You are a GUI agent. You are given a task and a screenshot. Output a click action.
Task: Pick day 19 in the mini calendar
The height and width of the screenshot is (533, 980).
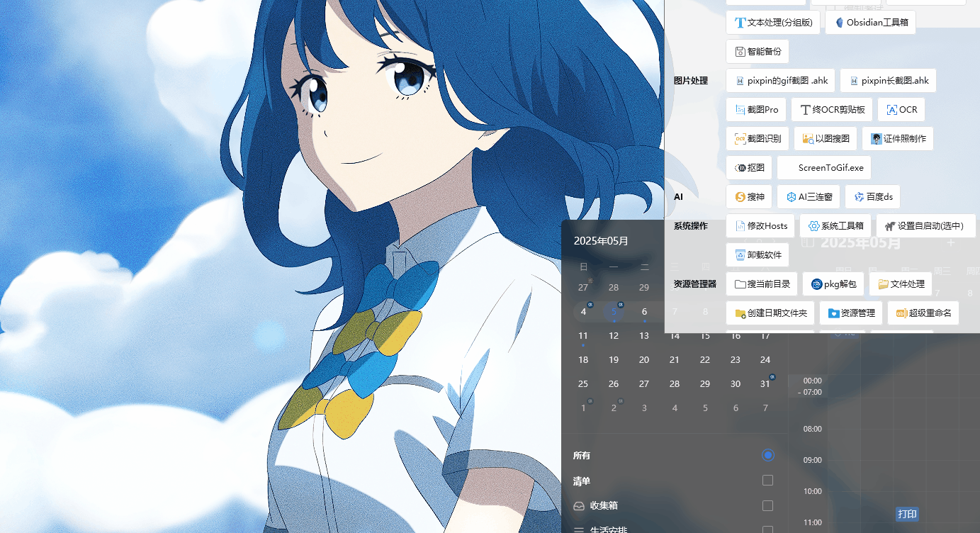pyautogui.click(x=614, y=360)
